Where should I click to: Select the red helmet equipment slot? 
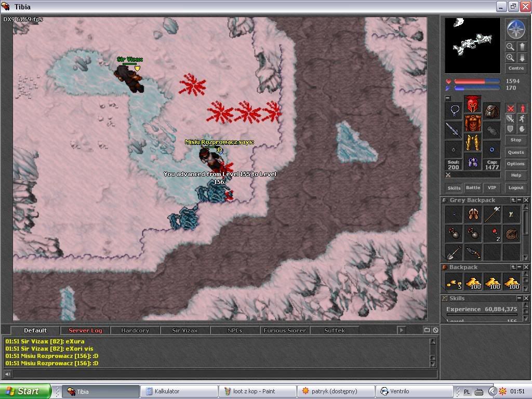coord(473,104)
